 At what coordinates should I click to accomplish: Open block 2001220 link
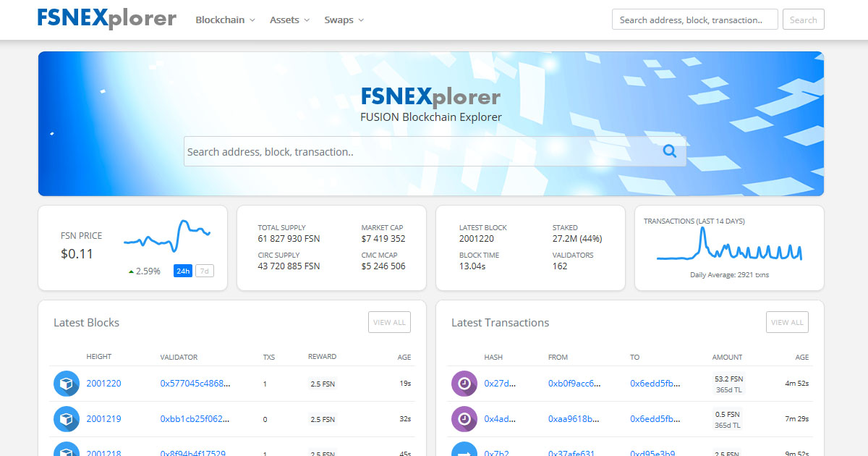click(103, 384)
